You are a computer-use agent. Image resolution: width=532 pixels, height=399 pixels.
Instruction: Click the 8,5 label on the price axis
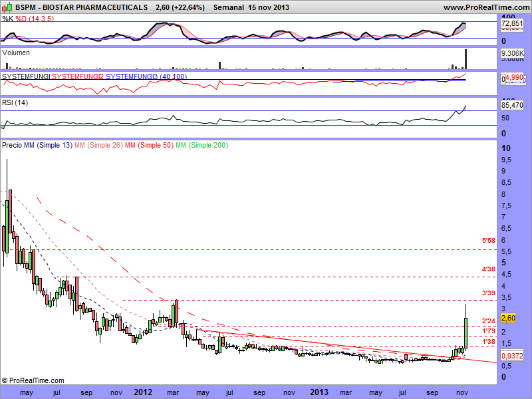506,182
